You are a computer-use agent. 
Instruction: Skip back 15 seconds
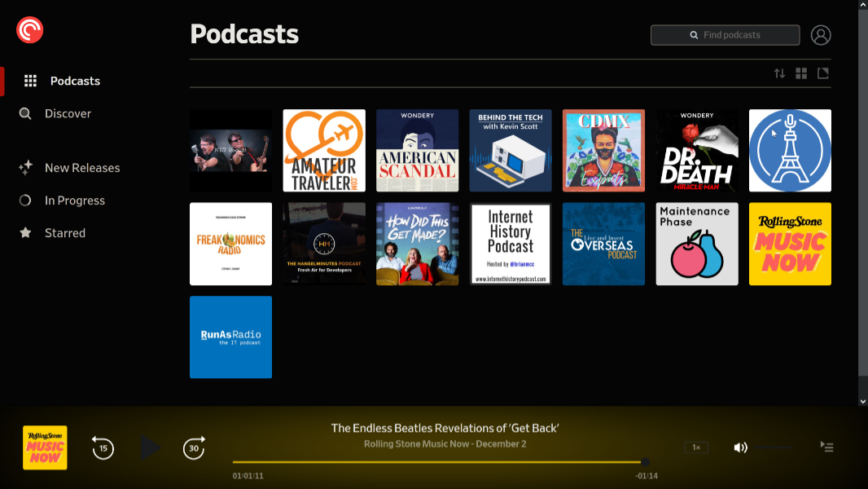tap(103, 447)
